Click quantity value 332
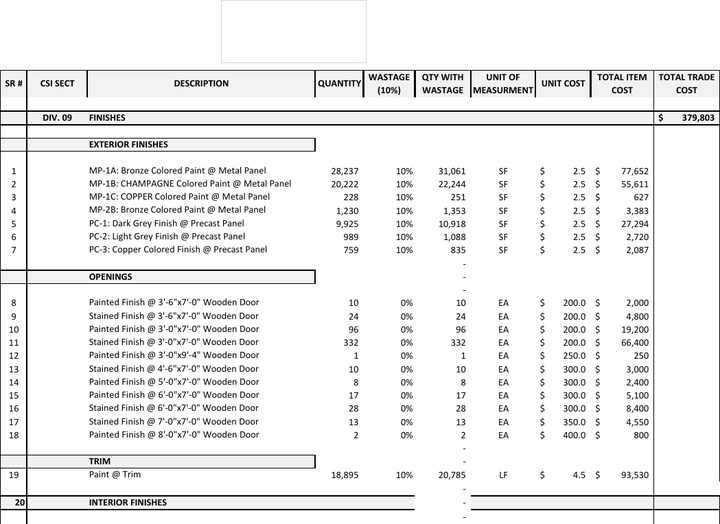The image size is (720, 524). click(351, 343)
